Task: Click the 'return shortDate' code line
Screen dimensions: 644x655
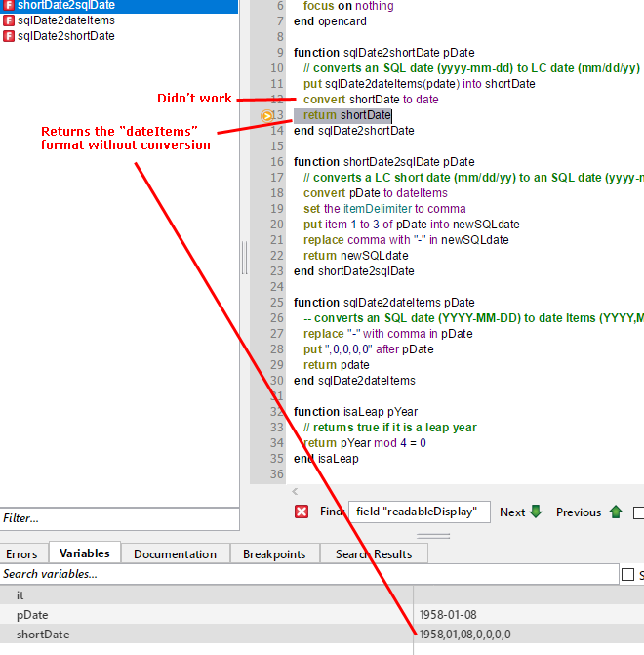Action: pyautogui.click(x=347, y=115)
